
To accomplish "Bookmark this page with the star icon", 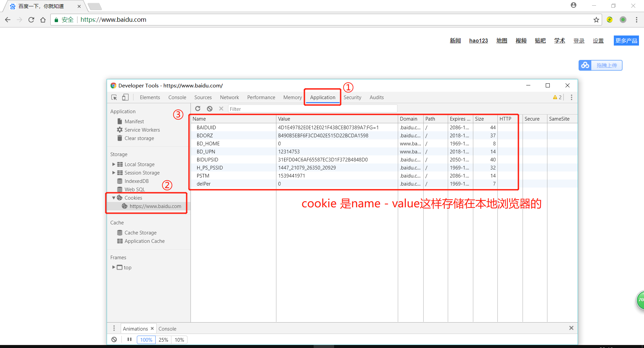I will pyautogui.click(x=596, y=20).
